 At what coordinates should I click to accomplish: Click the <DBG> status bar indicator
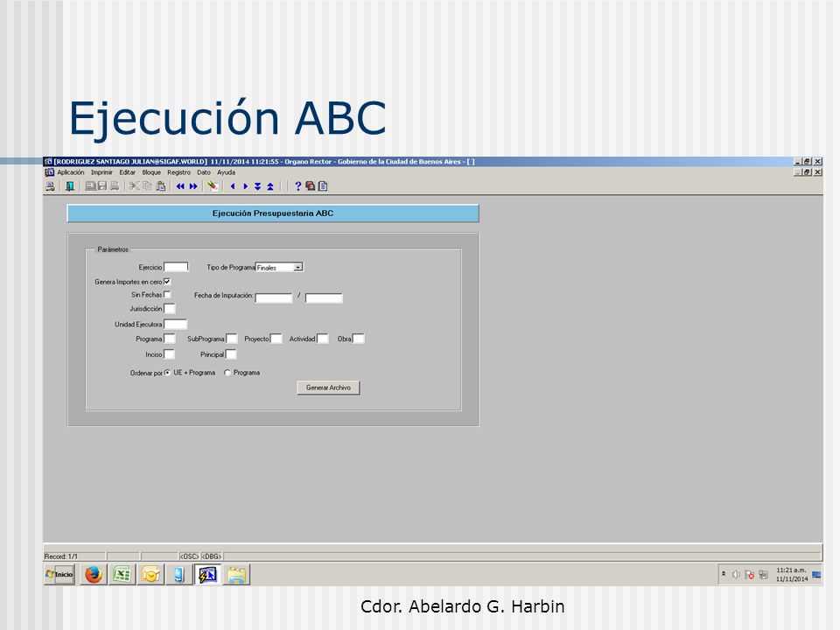(x=211, y=556)
